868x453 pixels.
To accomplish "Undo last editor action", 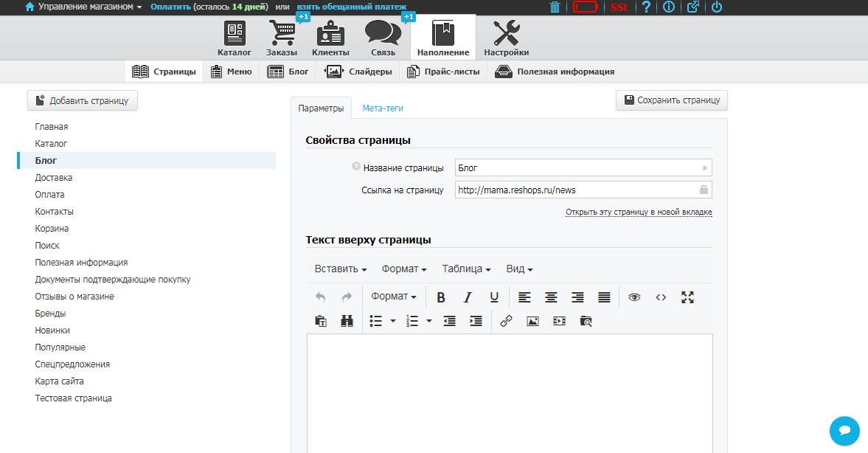I will tap(321, 297).
